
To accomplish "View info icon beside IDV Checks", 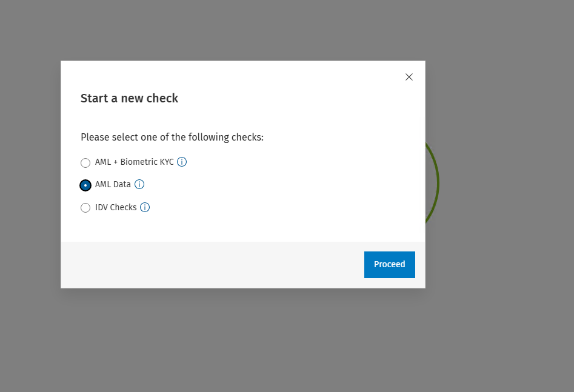I will pos(145,207).
